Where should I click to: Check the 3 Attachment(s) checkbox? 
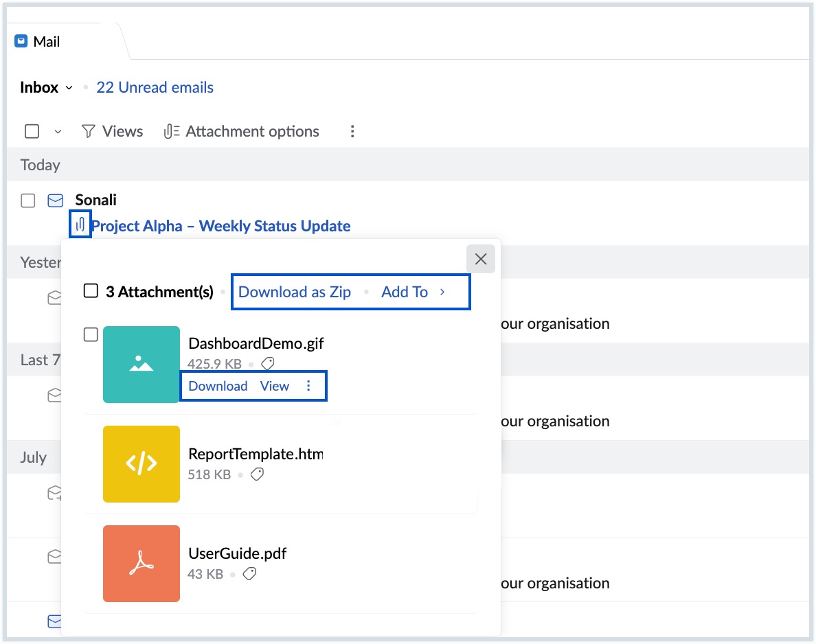tap(90, 290)
